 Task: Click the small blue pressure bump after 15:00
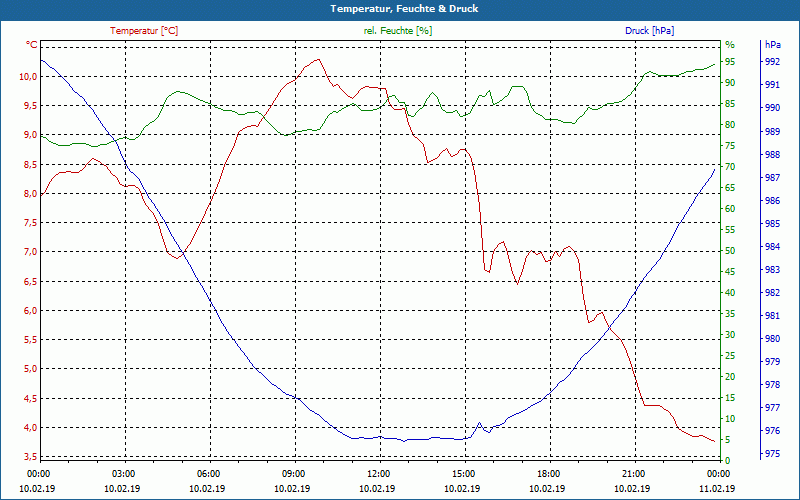click(479, 423)
